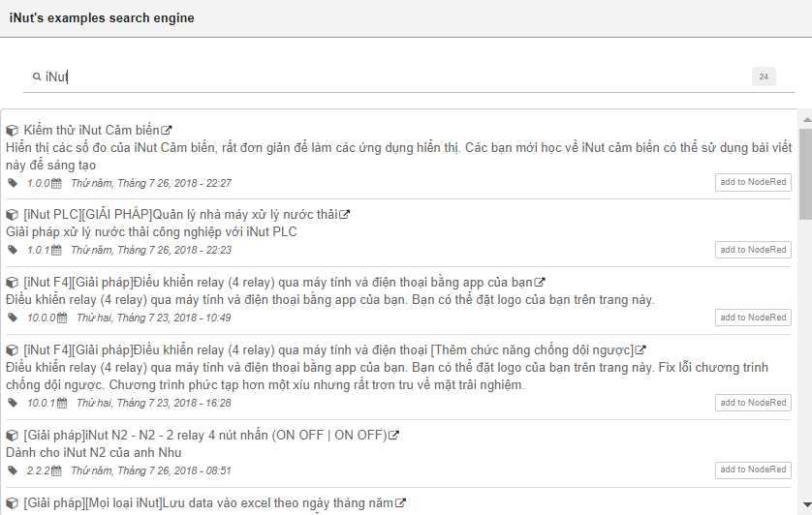Click the 24 results count badge
Image resolution: width=812 pixels, height=515 pixels.
764,76
